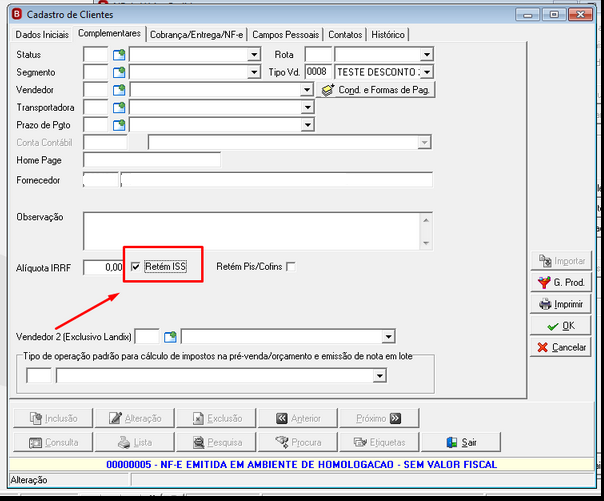Click the Imprimir button

560,304
